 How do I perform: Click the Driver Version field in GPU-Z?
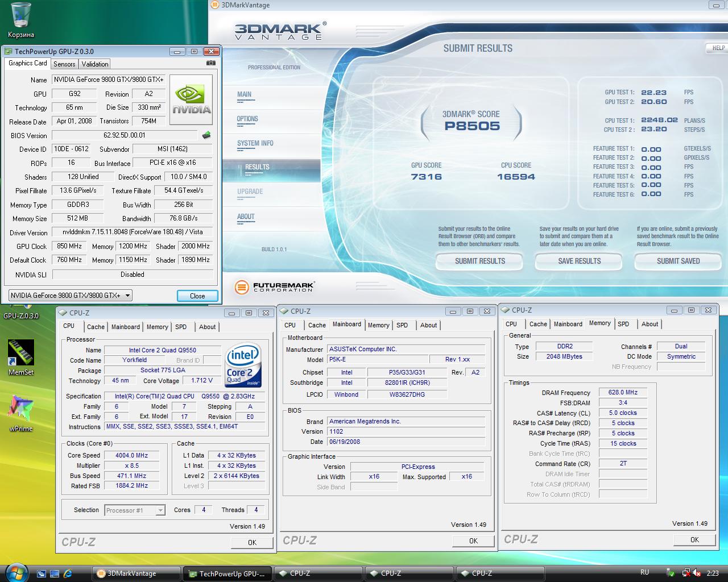click(x=132, y=232)
